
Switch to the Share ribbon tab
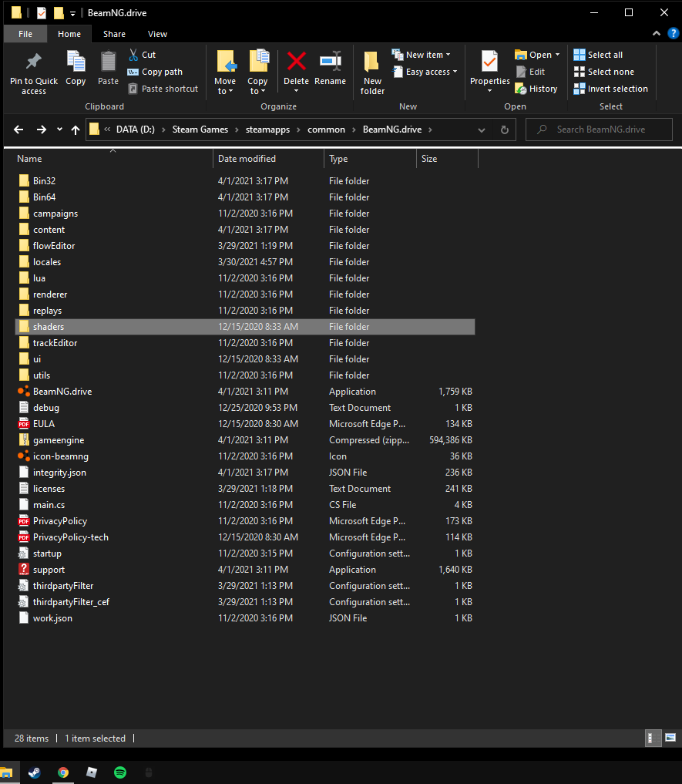[114, 34]
